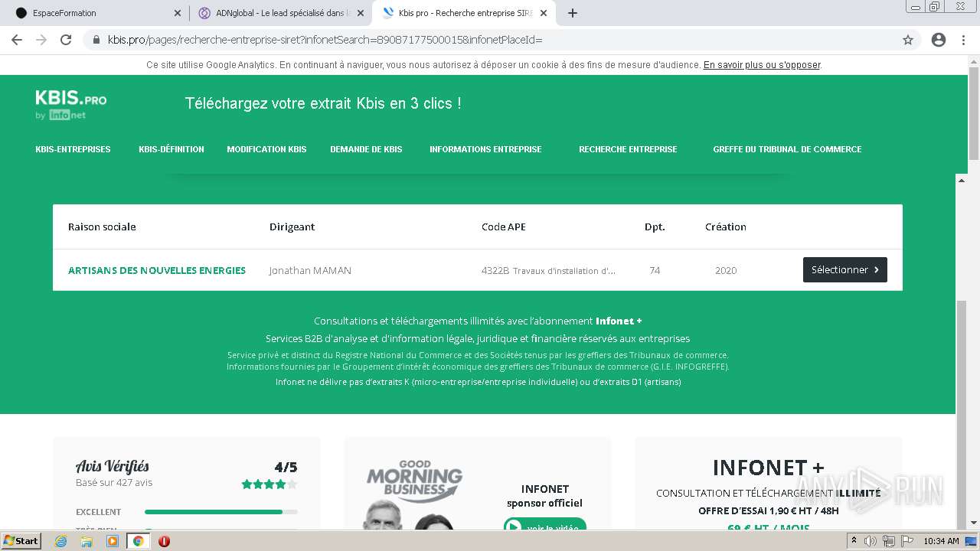This screenshot has height=551, width=980.
Task: Click the 4322B code APE cell
Action: [548, 270]
